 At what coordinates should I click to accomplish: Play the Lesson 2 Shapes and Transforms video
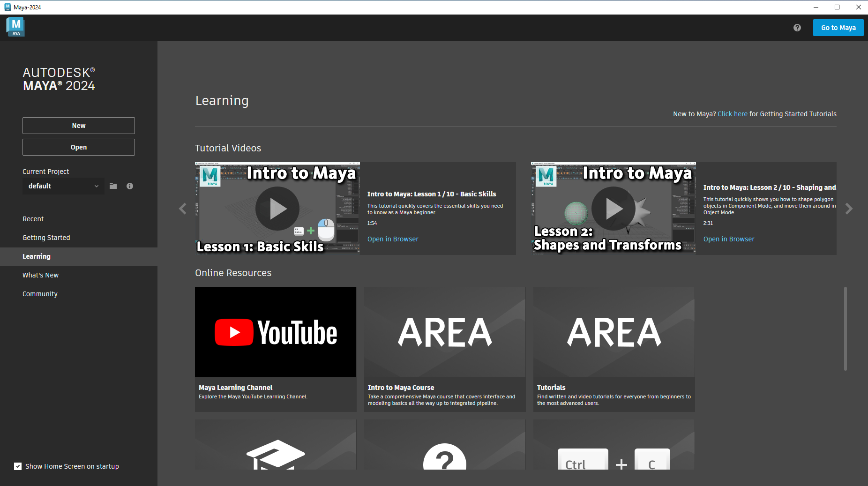(614, 209)
